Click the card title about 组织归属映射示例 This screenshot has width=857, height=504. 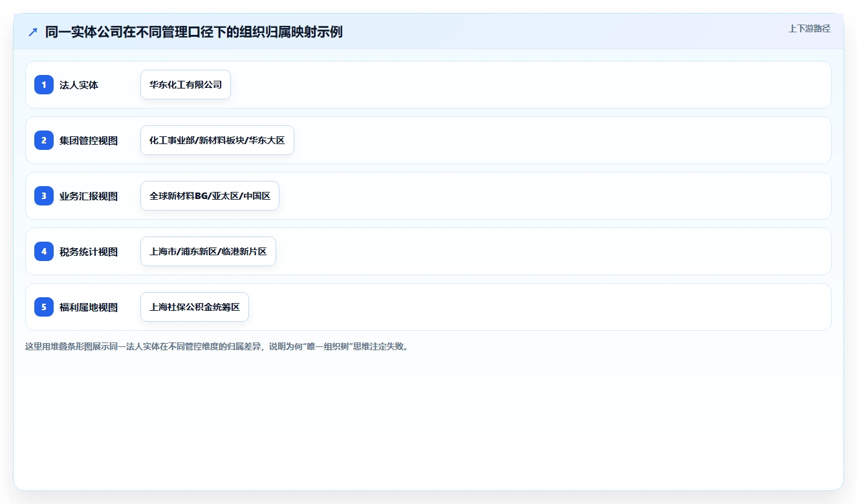coord(194,32)
